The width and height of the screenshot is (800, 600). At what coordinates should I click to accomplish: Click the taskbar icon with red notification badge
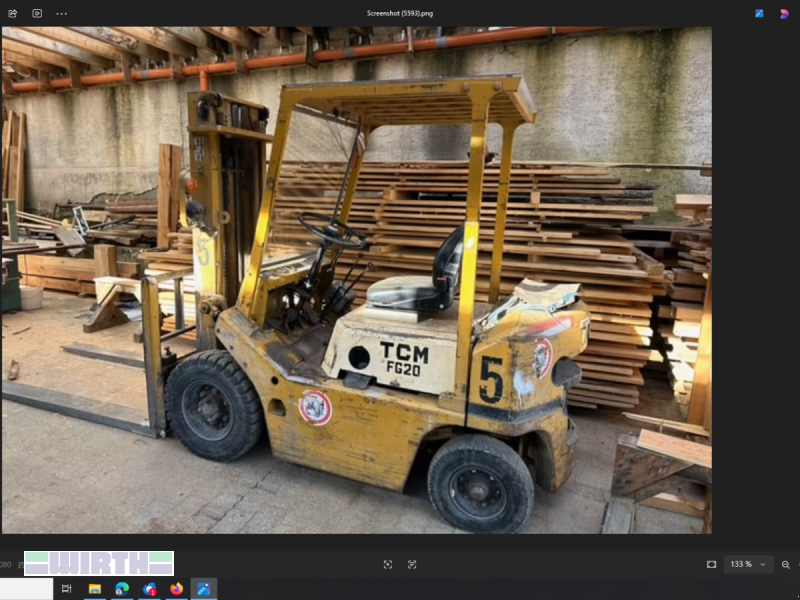tap(150, 589)
